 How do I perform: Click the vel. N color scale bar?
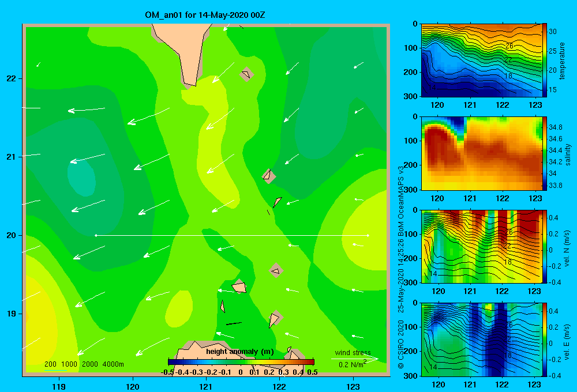point(545,246)
